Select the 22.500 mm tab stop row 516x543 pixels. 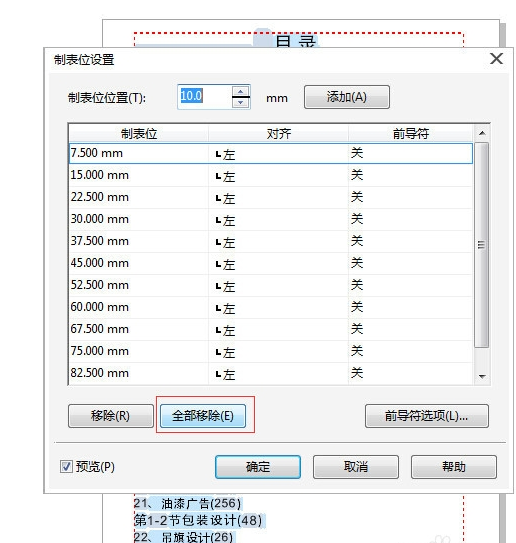click(x=271, y=197)
